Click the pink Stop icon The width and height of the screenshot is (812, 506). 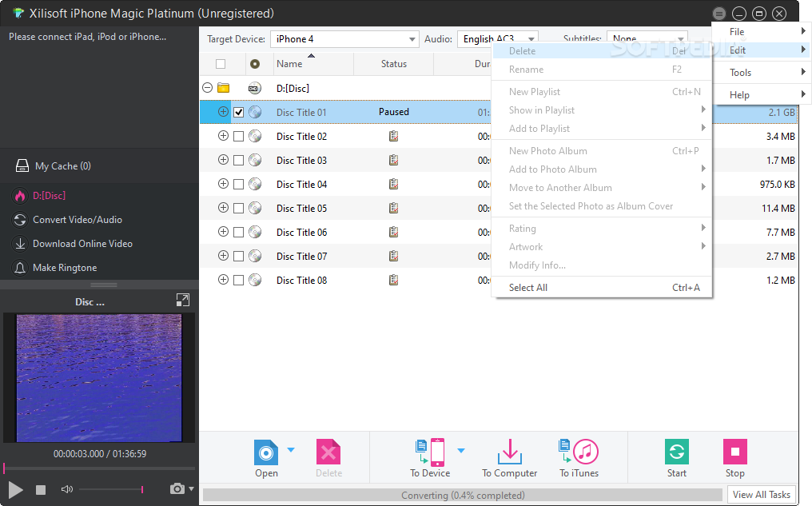coord(734,452)
